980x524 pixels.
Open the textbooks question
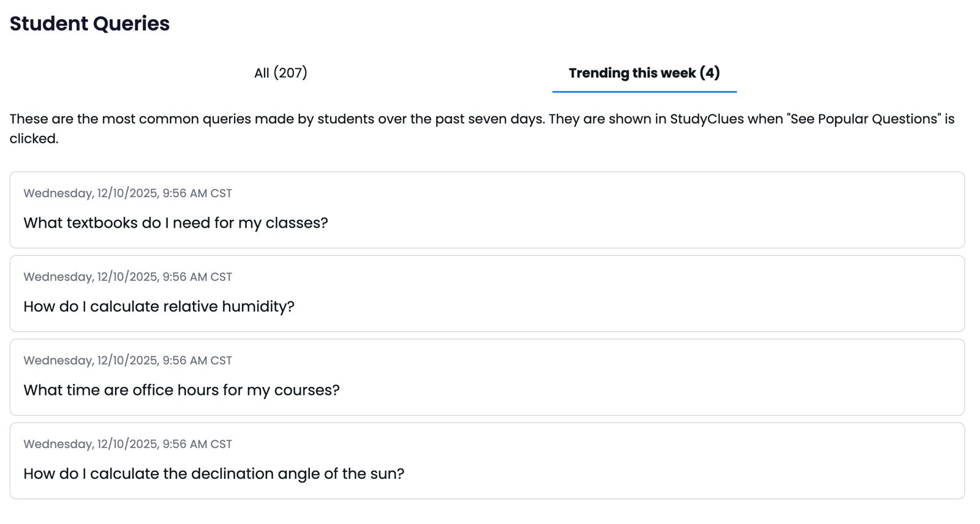176,223
